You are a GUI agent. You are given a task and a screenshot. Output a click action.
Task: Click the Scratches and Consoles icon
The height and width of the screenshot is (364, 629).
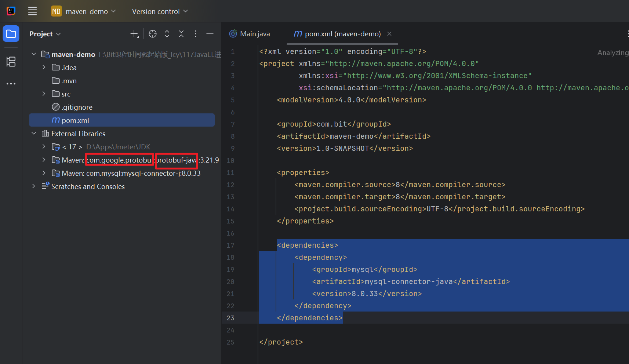click(46, 186)
